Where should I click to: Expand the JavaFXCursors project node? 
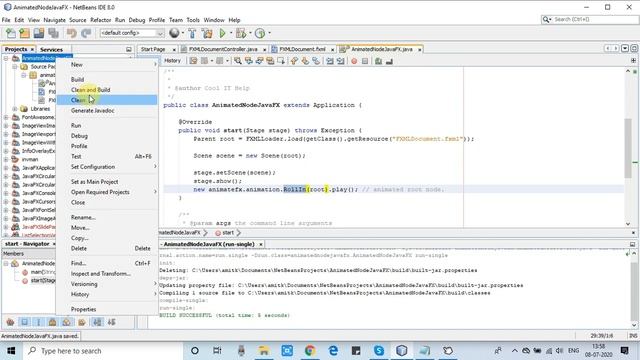pos(6,202)
